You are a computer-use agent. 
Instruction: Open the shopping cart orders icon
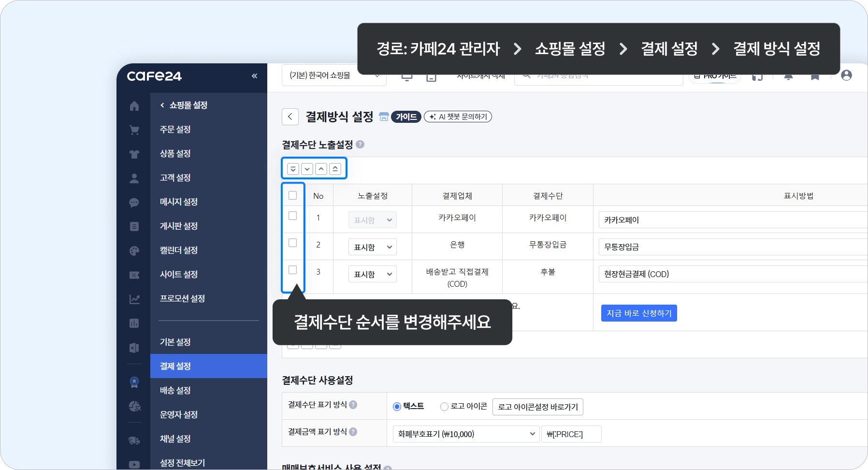[134, 130]
